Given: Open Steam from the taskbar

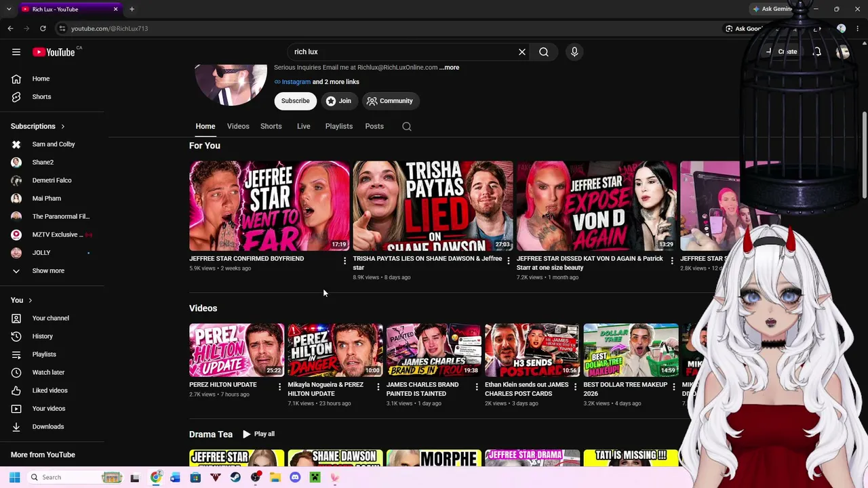Looking at the screenshot, I should coord(235,477).
